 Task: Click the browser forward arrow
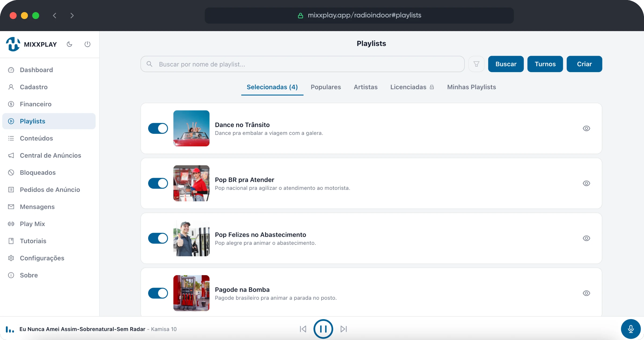coord(72,16)
